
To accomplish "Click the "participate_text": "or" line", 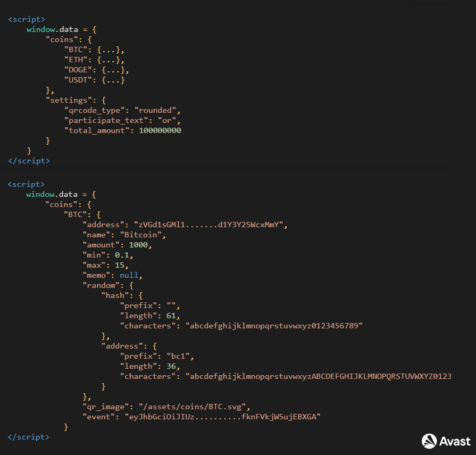I will pos(122,121).
